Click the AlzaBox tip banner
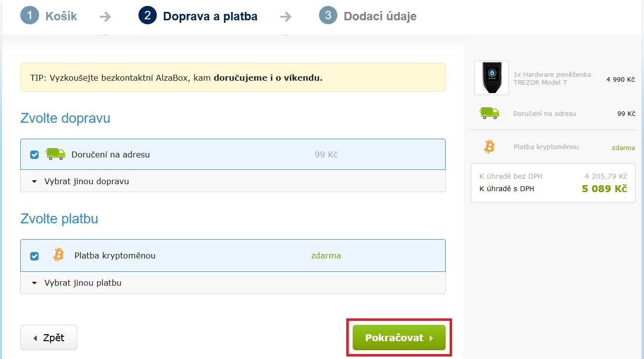Image resolution: width=644 pixels, height=359 pixels. [x=232, y=77]
